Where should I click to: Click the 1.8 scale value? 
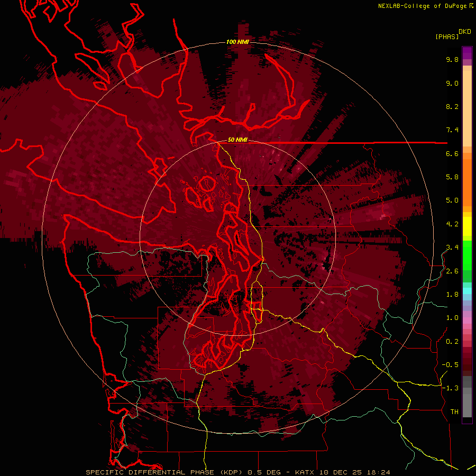pyautogui.click(x=452, y=295)
